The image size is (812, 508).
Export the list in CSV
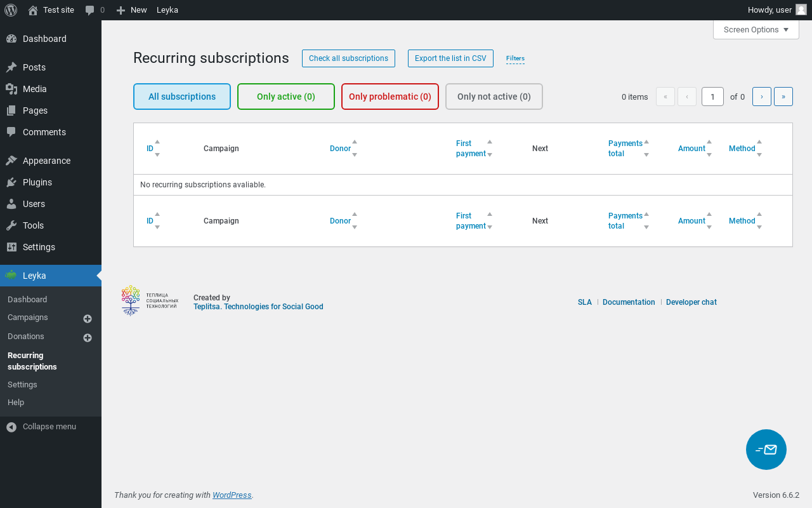pyautogui.click(x=450, y=58)
